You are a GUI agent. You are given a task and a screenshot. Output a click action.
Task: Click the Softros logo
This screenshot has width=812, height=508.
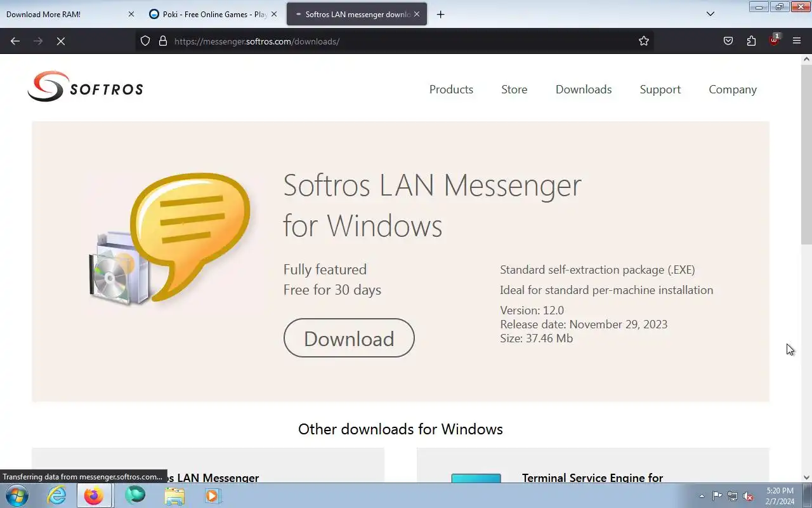pyautogui.click(x=85, y=86)
